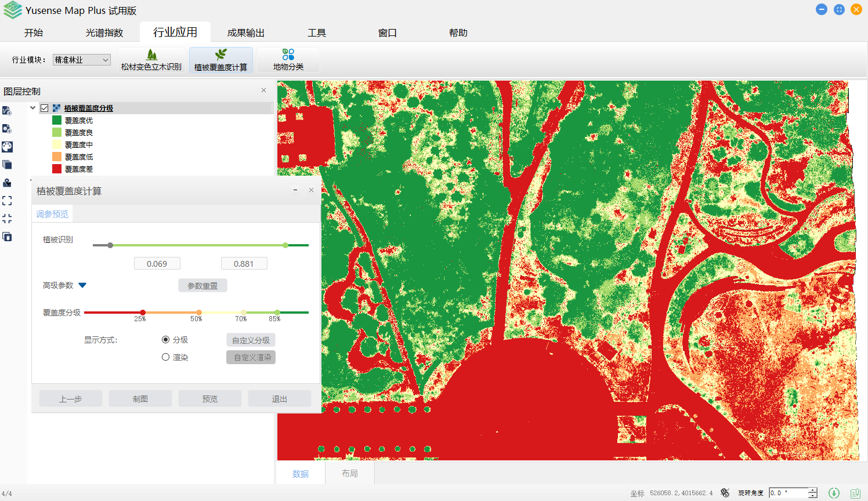The image size is (868, 501).
Task: Uncheck the 植被覆盖度分级 layer checkbox
Action: click(x=44, y=108)
